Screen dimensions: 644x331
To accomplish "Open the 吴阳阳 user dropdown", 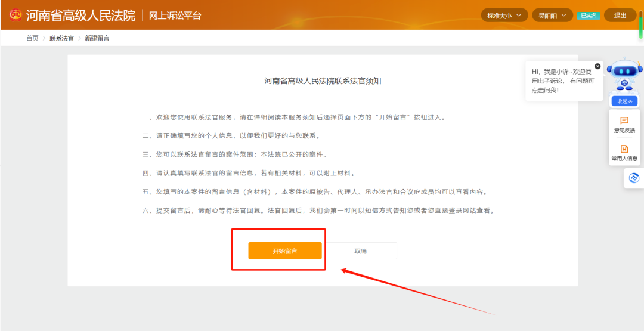I will 552,16.
